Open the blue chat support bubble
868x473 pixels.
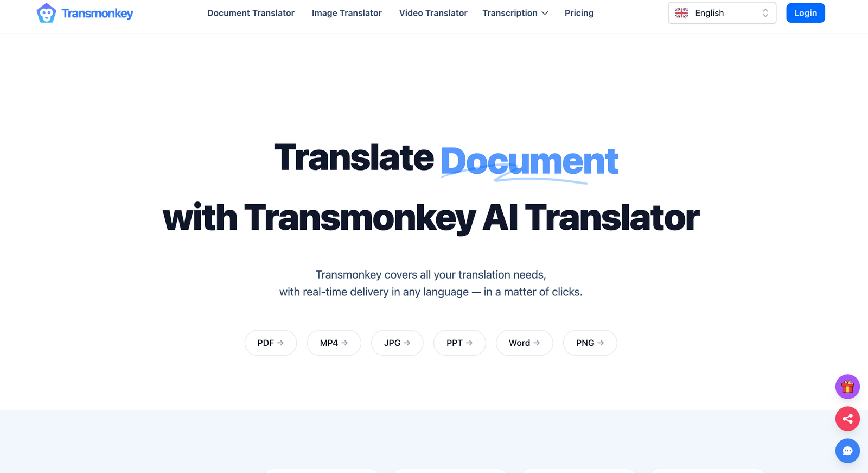[847, 451]
